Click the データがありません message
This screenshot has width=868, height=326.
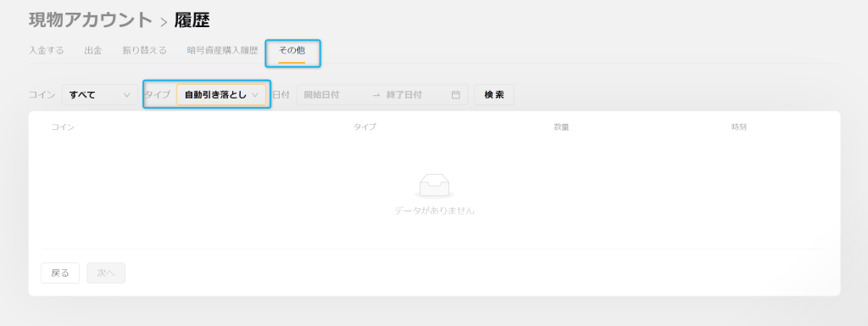(x=435, y=211)
